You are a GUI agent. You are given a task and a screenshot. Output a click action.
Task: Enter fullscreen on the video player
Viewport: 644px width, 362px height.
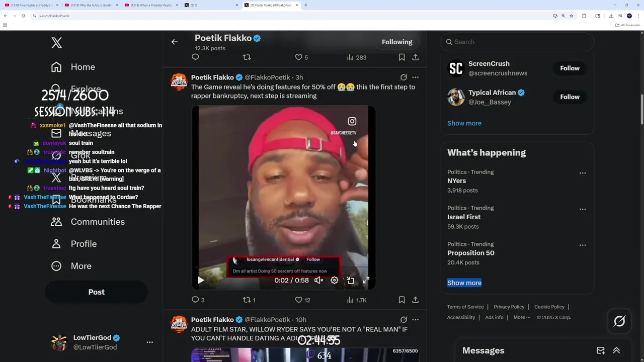(366, 281)
